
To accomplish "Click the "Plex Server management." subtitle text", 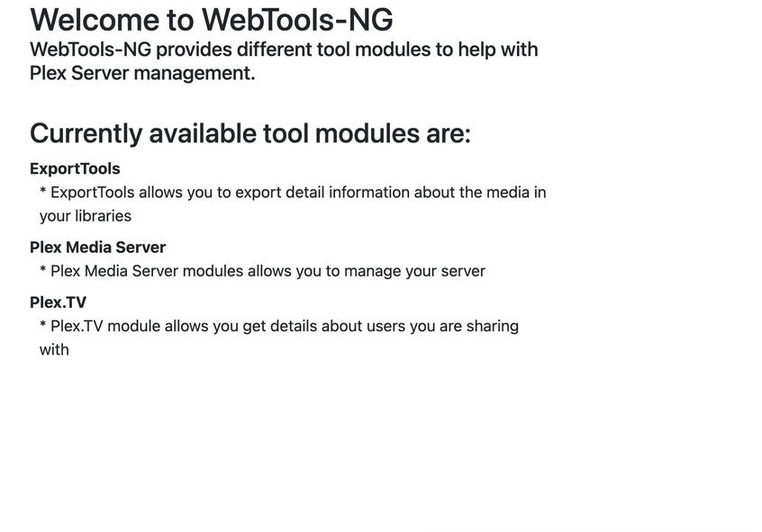I will pyautogui.click(x=142, y=73).
